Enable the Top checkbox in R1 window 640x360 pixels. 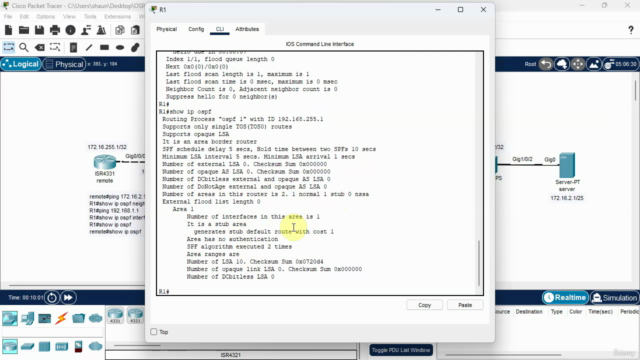coord(154,332)
